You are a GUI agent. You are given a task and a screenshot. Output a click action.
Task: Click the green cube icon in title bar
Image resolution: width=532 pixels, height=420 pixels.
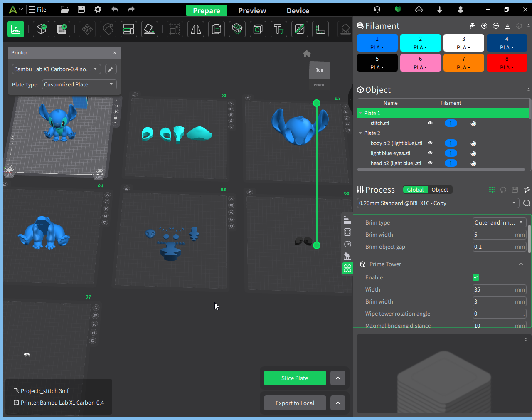click(398, 10)
